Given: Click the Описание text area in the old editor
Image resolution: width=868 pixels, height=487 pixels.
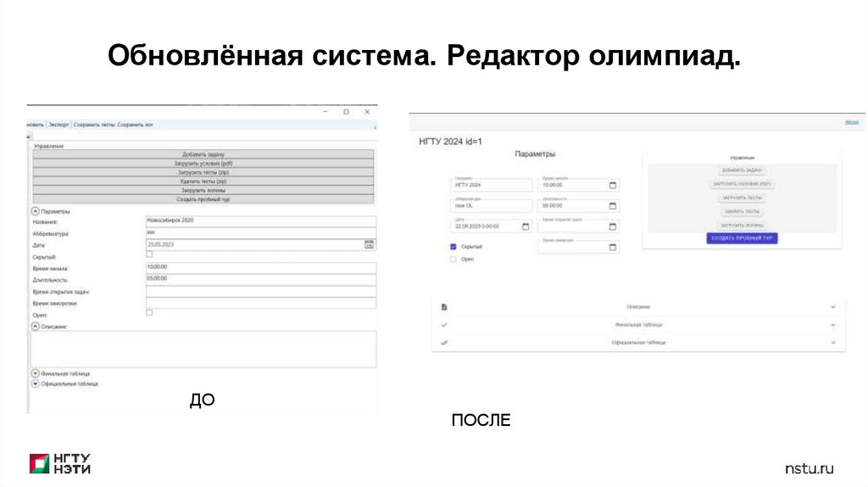Looking at the screenshot, I should 203,349.
